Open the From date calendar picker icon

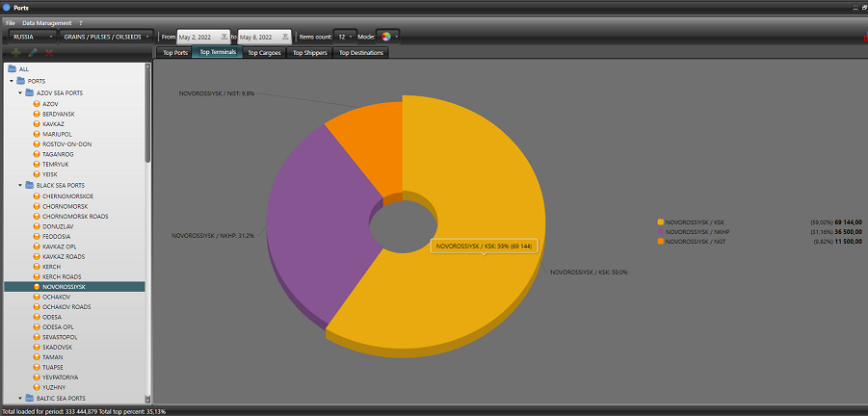(224, 37)
